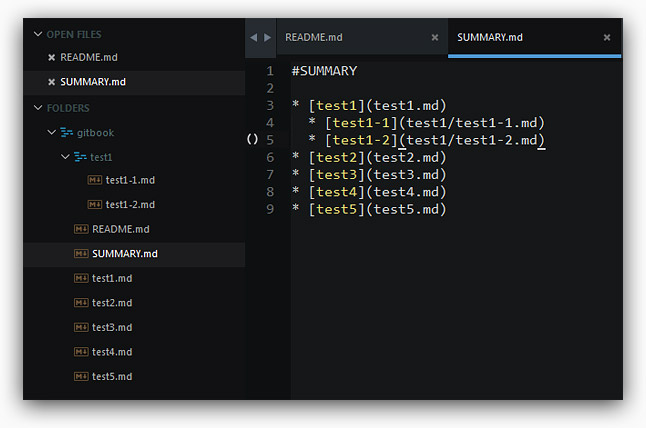The image size is (646, 428).
Task: Close SUMMARY.md in the Open Files list
Action: 52,82
